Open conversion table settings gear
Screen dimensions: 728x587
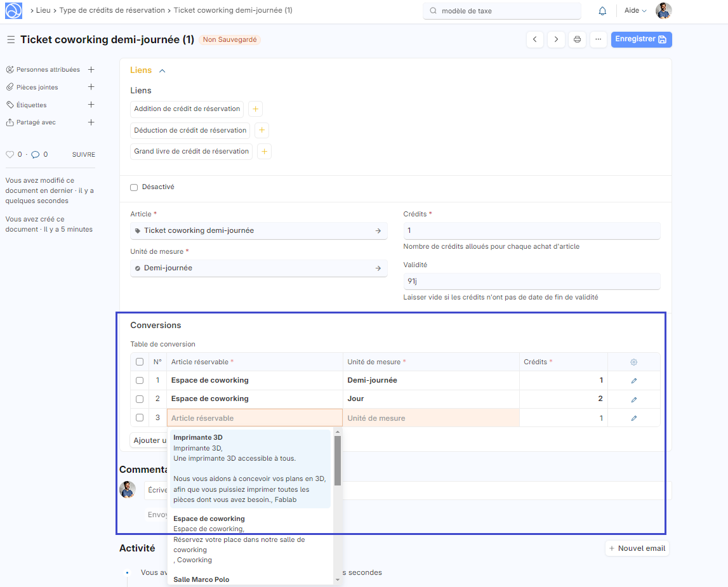(633, 362)
